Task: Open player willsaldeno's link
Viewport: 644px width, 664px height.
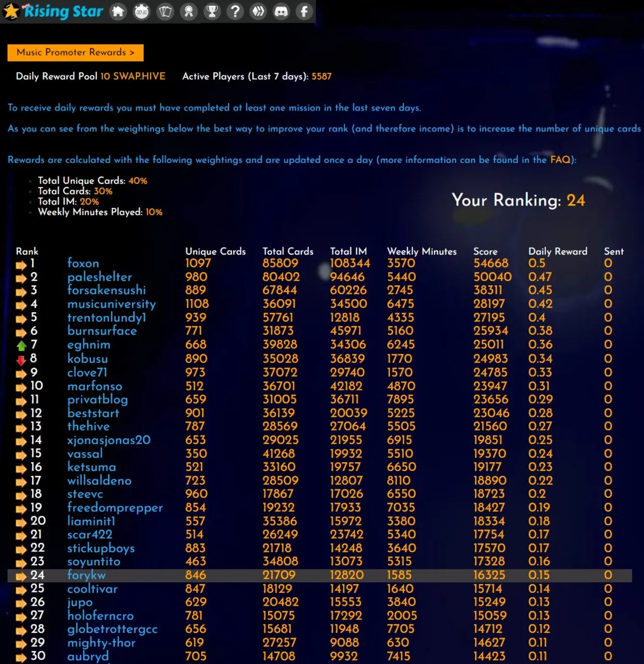Action: click(x=100, y=480)
